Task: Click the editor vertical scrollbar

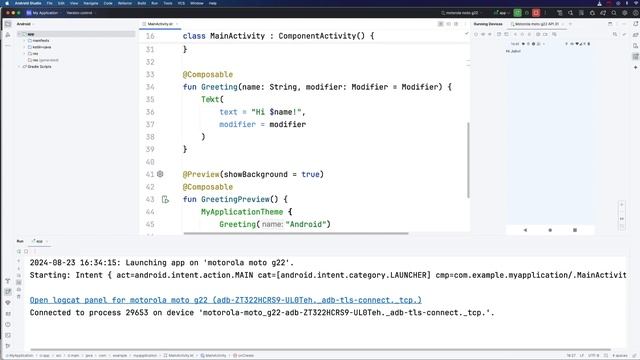Action: click(468, 160)
